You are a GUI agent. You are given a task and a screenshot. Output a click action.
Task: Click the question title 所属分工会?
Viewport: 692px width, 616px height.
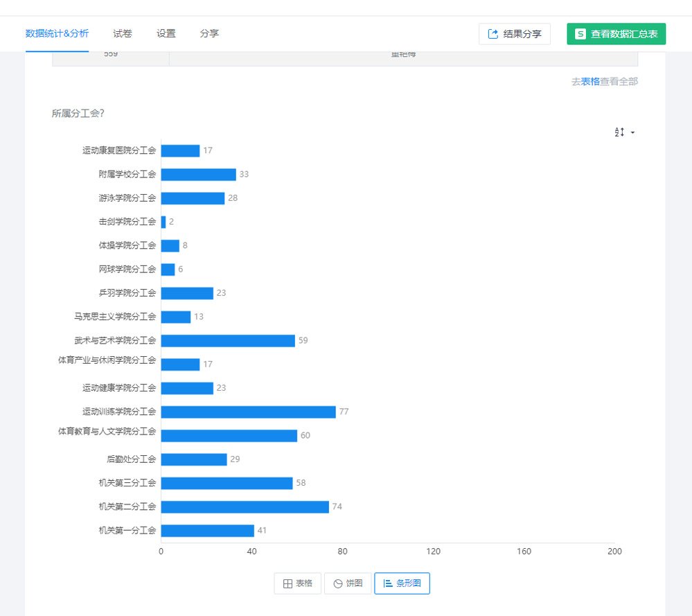78,114
